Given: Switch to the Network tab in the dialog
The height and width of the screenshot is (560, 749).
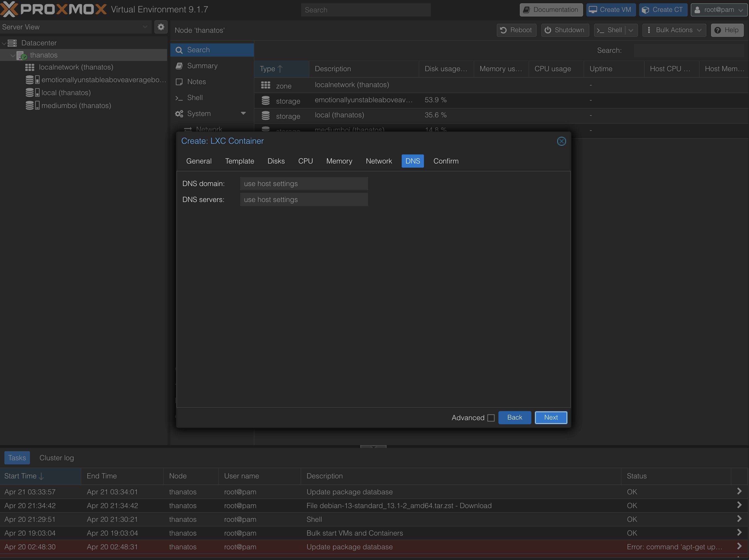Looking at the screenshot, I should pos(379,161).
